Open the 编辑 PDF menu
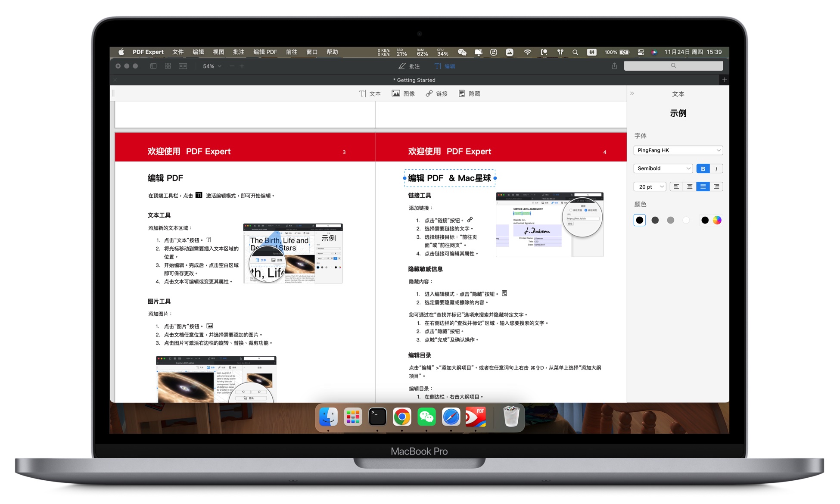Image resolution: width=840 pixels, height=504 pixels. click(265, 52)
